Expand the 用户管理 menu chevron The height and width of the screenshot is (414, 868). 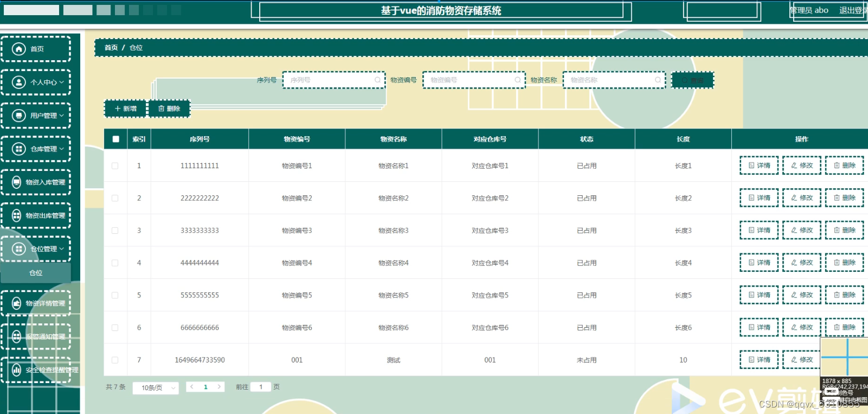pyautogui.click(x=62, y=116)
